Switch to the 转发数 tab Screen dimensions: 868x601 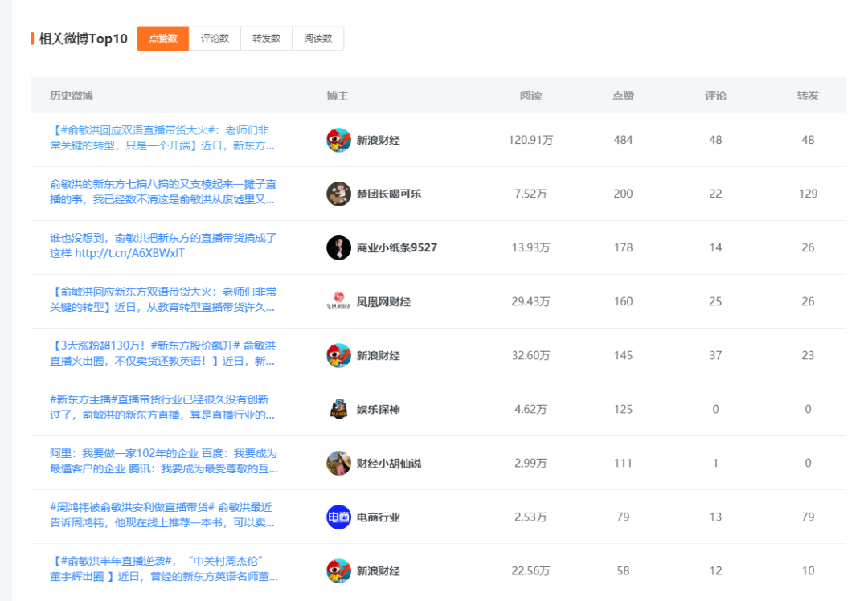(x=266, y=38)
